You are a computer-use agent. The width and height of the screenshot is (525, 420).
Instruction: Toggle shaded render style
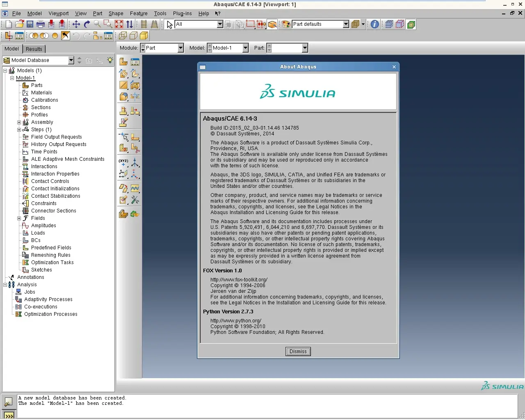144,36
